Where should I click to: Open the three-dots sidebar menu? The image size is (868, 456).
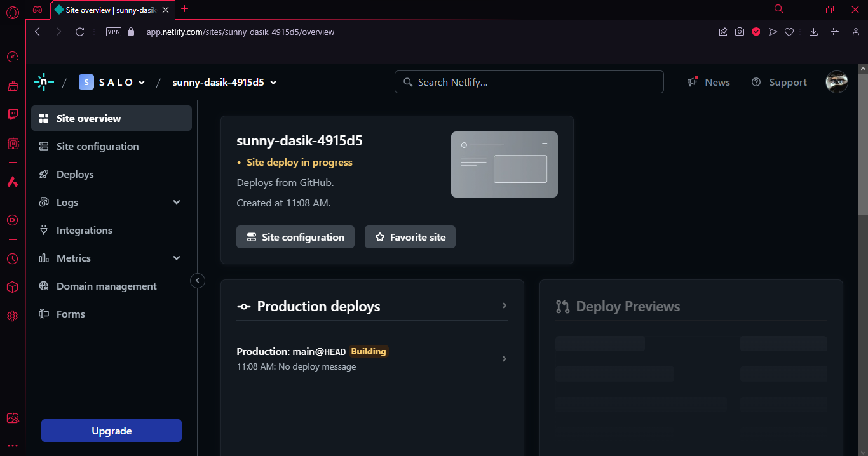12,446
